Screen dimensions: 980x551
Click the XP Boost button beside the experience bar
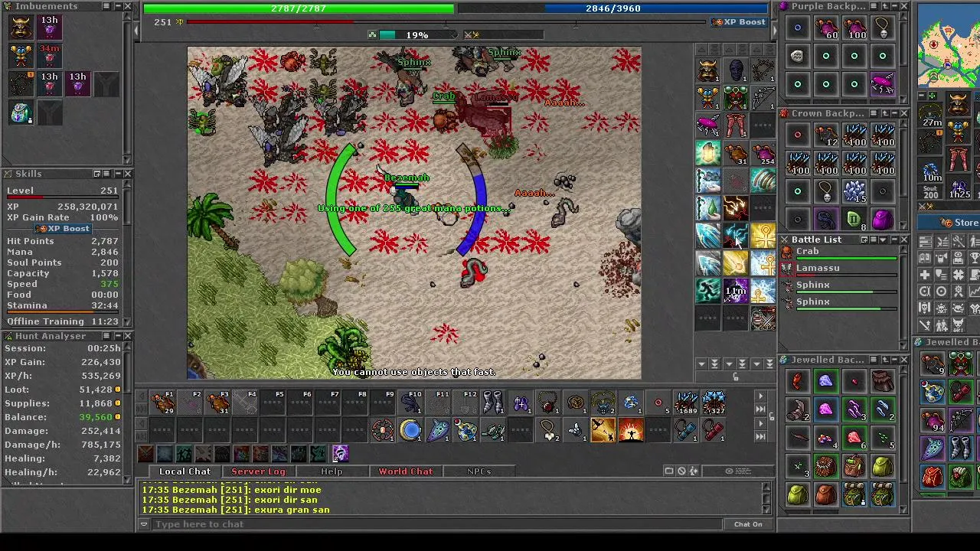point(738,22)
